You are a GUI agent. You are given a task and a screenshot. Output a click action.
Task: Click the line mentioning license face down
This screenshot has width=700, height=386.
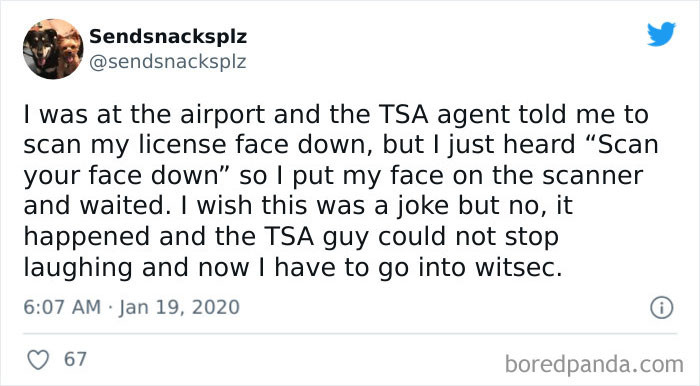(x=341, y=145)
